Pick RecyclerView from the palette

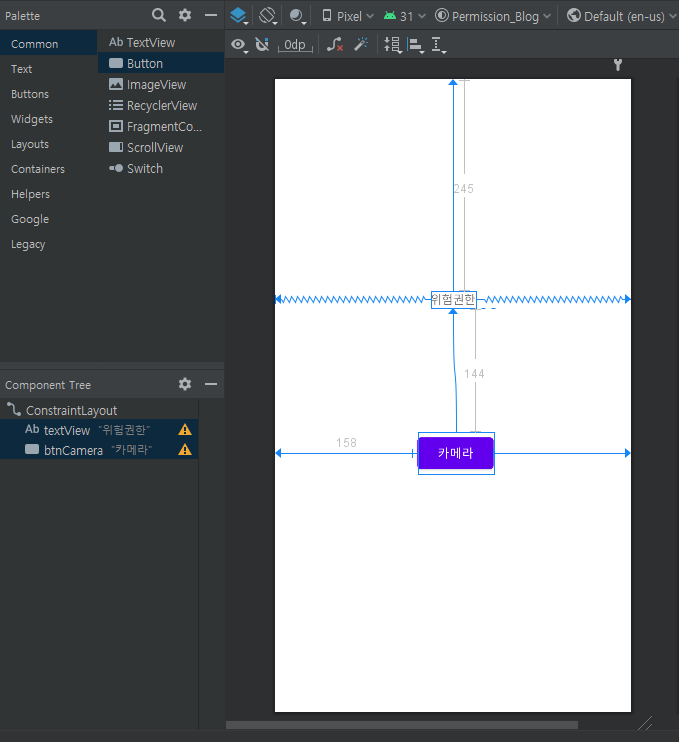tap(161, 106)
